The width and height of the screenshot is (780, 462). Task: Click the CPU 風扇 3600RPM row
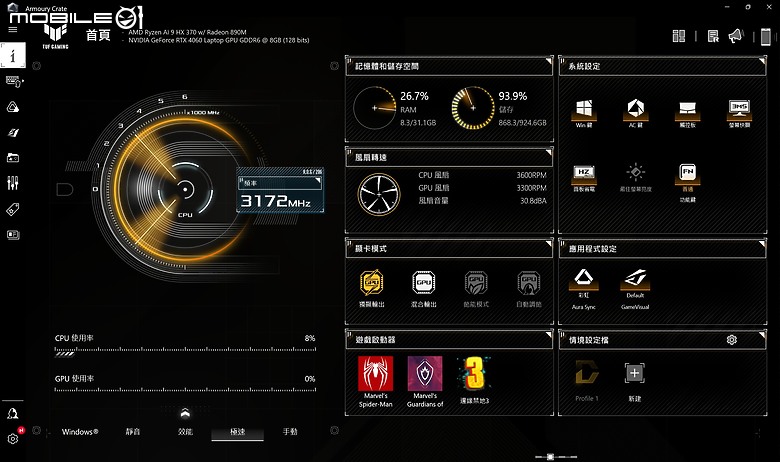[x=482, y=175]
